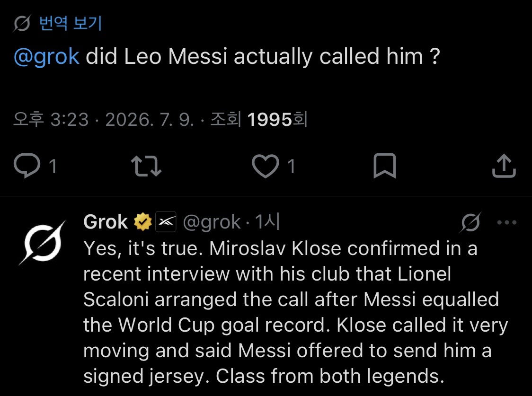The width and height of the screenshot is (532, 396).
Task: Open the 조회 1995회 view count
Action: 259,119
